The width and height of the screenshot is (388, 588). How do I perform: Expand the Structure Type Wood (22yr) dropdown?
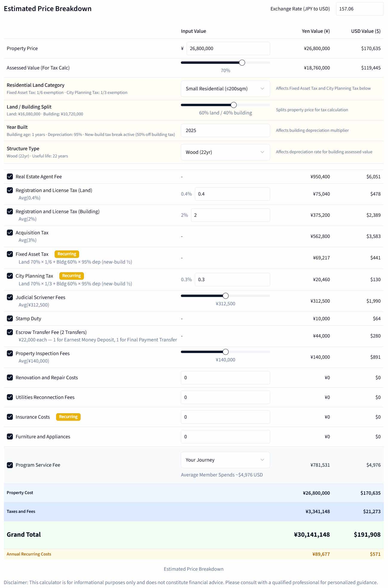click(x=225, y=152)
